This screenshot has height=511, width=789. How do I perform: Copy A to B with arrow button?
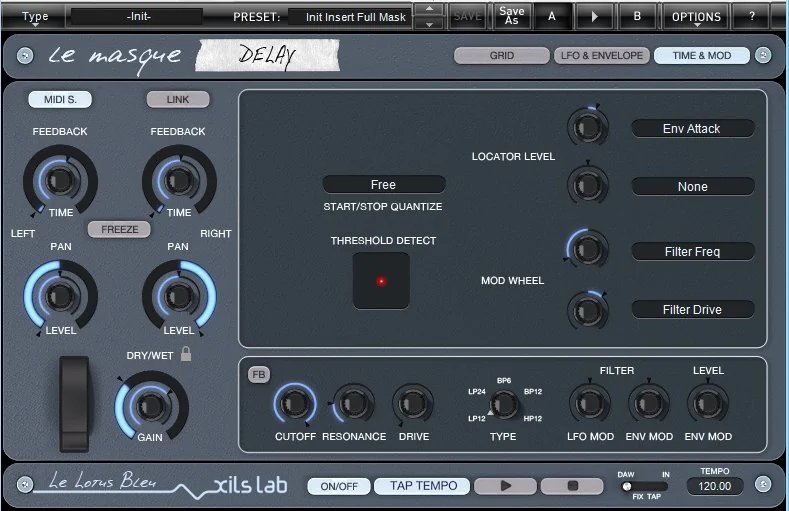click(x=594, y=17)
